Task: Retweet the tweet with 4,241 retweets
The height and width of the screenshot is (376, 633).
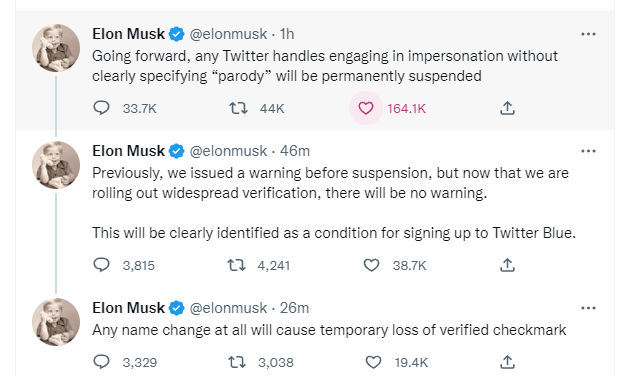Action: (x=237, y=265)
